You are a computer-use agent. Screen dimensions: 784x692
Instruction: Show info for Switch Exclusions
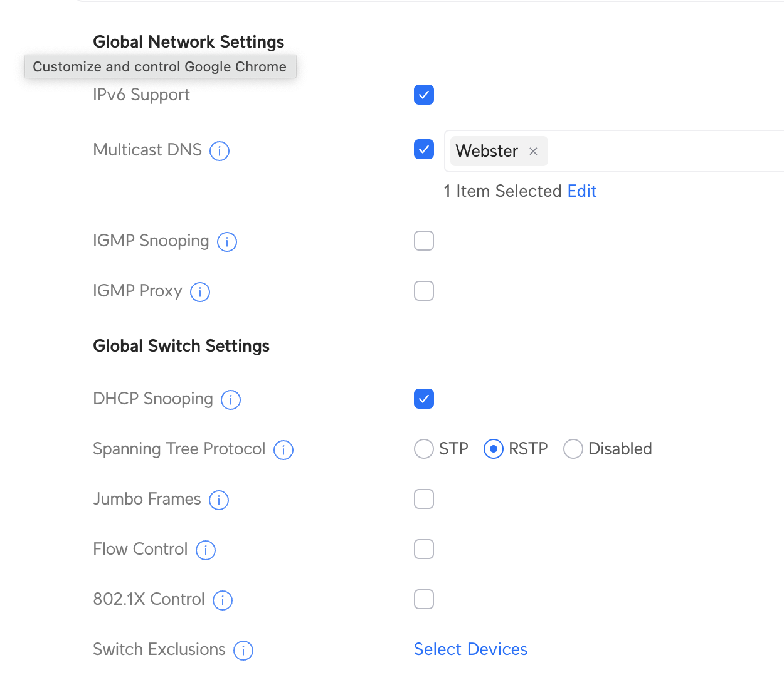(243, 651)
